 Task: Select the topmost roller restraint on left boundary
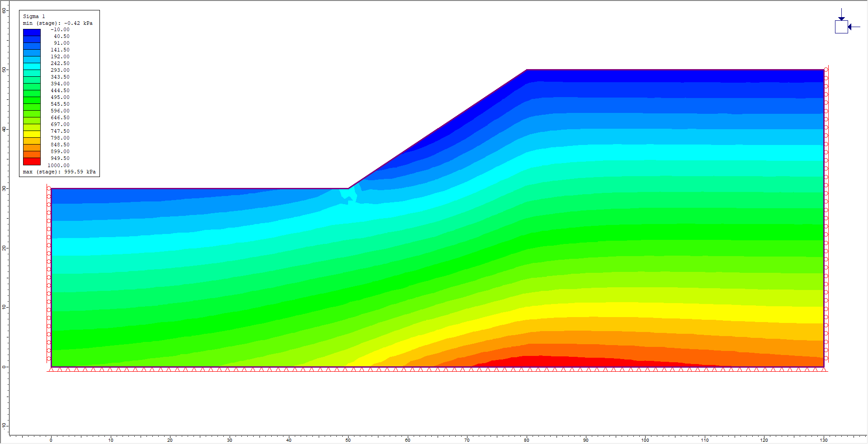[49, 189]
